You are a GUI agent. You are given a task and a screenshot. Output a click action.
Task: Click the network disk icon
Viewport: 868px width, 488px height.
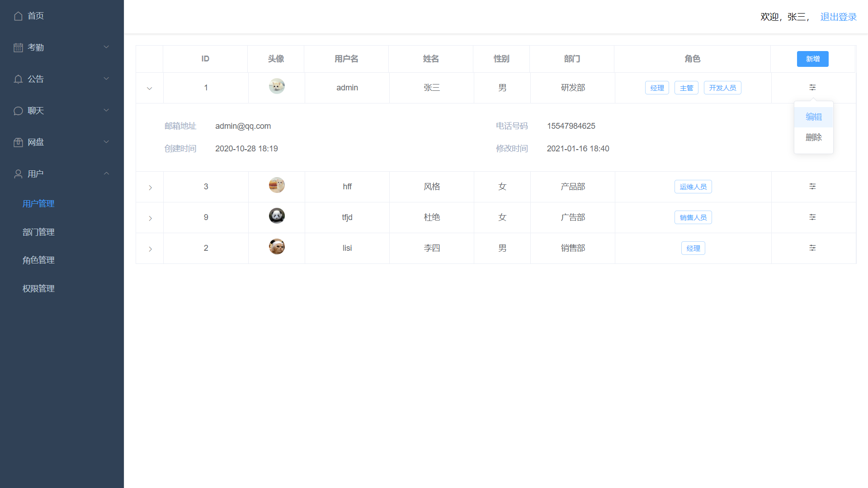[x=18, y=142]
